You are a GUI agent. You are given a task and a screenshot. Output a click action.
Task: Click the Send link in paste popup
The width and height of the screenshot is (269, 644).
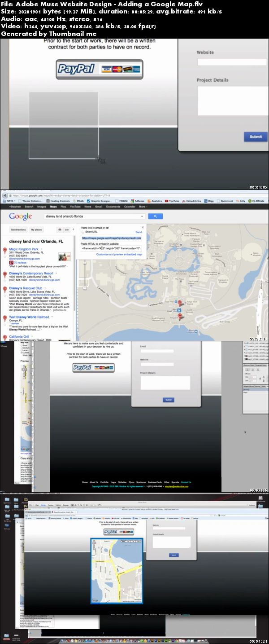[139, 232]
